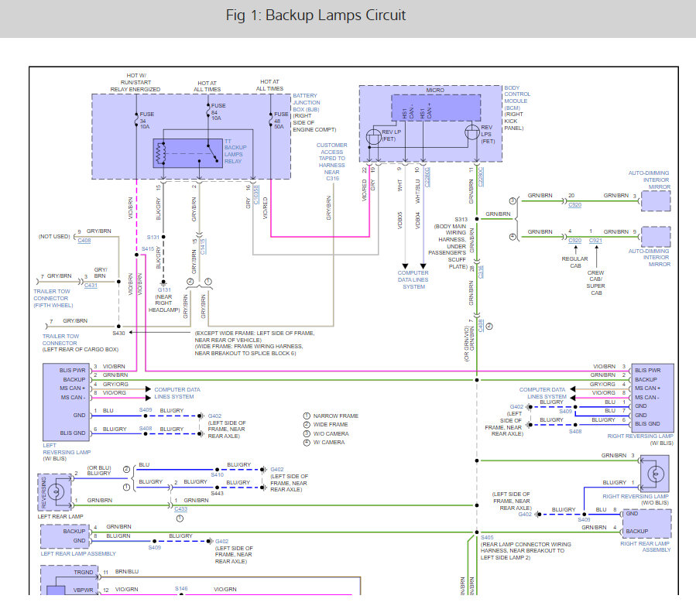
Task: Select the splice point S313 dot
Action: pyautogui.click(x=477, y=219)
